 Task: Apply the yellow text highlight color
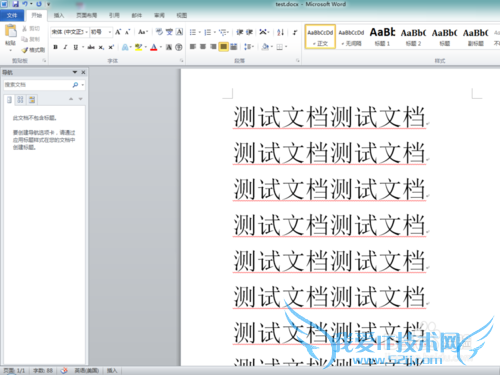(x=139, y=47)
